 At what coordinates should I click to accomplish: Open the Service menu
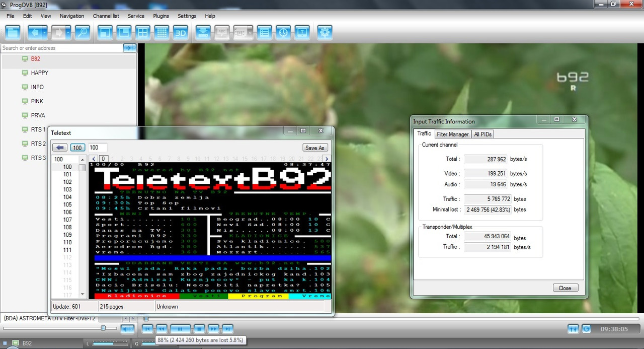pyautogui.click(x=136, y=16)
